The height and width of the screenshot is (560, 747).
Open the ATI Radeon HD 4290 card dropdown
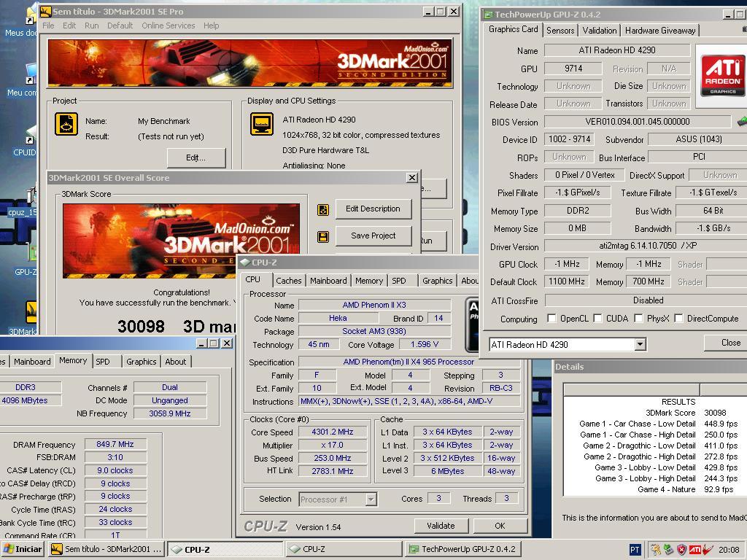click(640, 344)
